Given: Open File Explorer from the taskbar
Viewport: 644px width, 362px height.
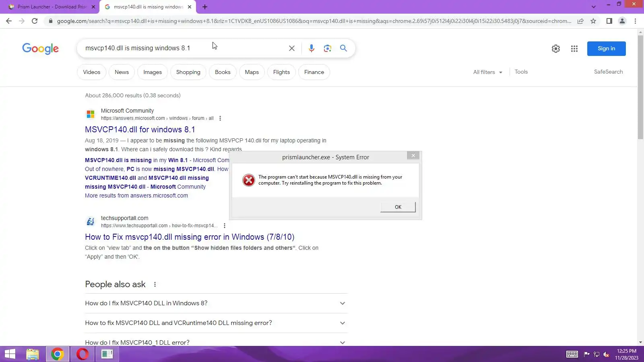Looking at the screenshot, I should [33, 354].
